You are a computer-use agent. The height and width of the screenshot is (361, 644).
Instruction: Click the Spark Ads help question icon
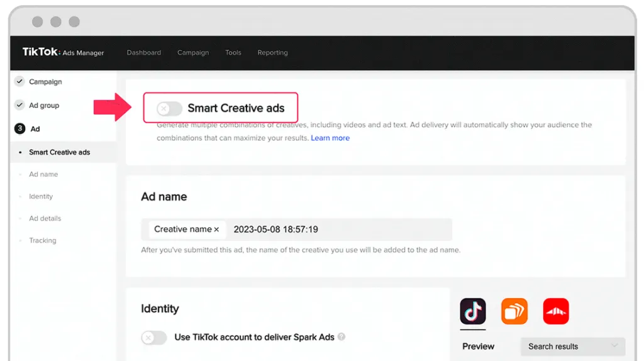tap(341, 336)
